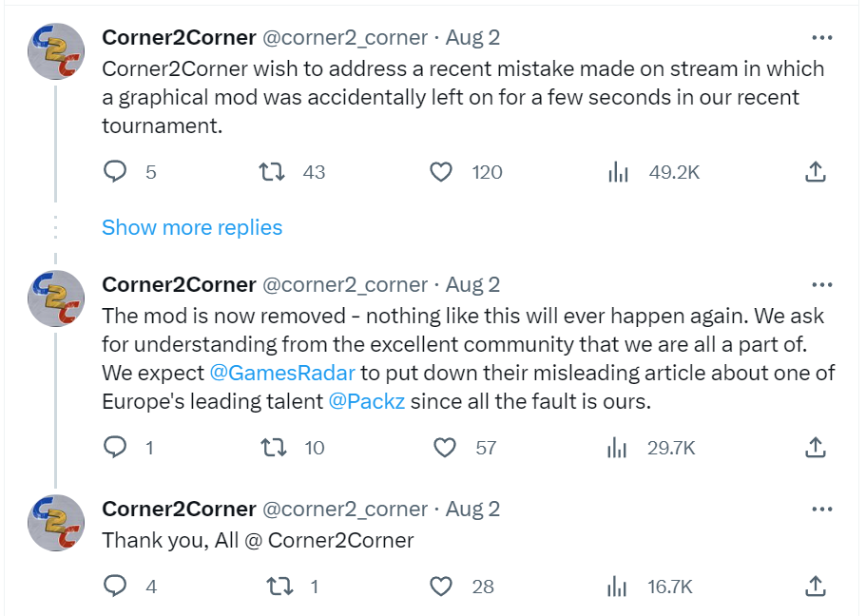866x616 pixels.
Task: Reply to the Thank you tweet
Action: 115,587
